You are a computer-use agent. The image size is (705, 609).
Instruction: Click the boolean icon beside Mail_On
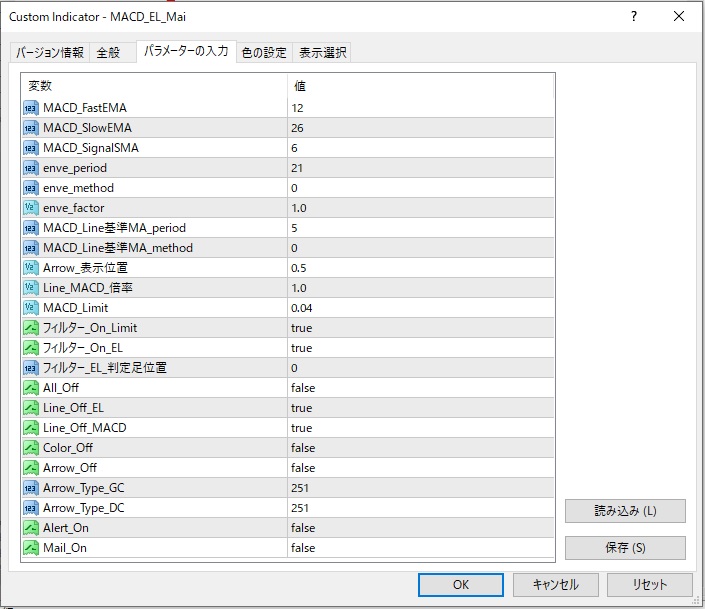point(31,548)
